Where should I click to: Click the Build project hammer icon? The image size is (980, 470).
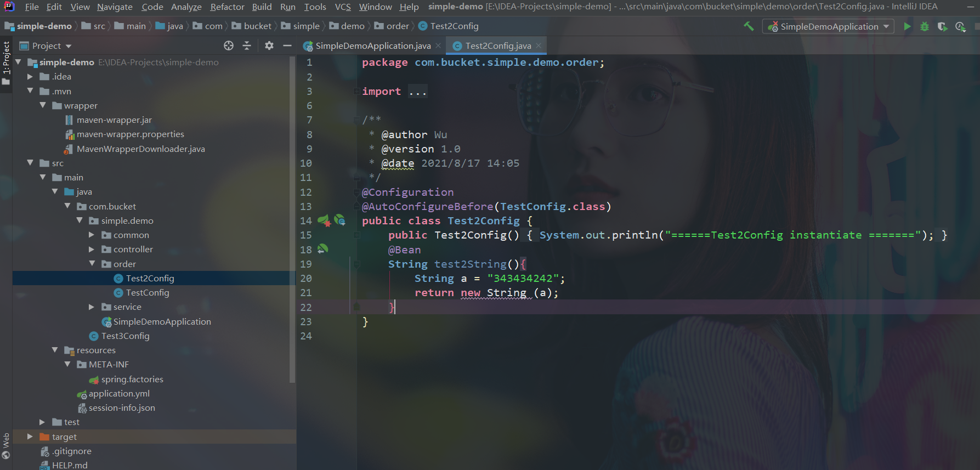point(749,26)
